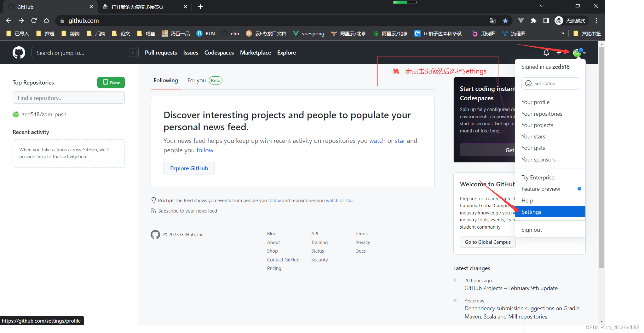Select Your profile in the menu
The image size is (644, 333).
(550, 102)
